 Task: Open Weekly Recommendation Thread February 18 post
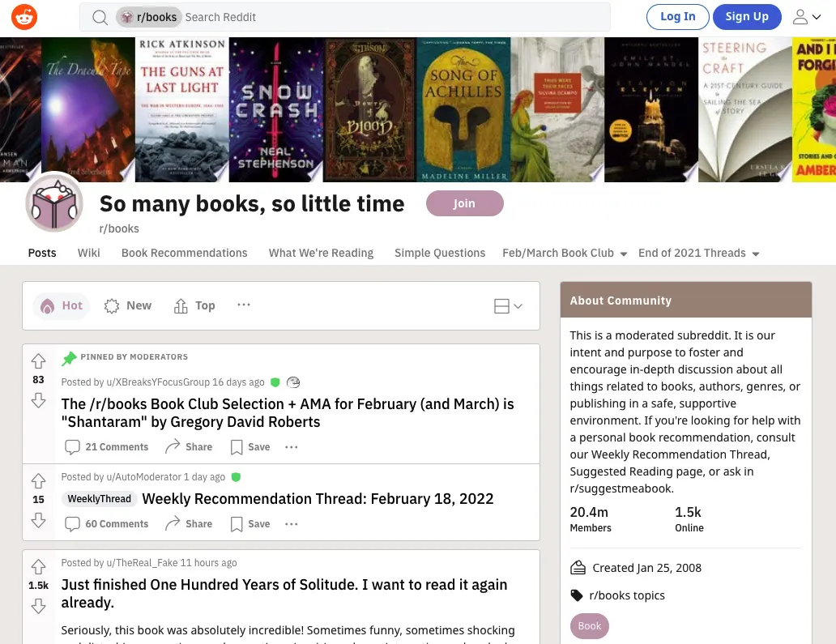pyautogui.click(x=318, y=499)
